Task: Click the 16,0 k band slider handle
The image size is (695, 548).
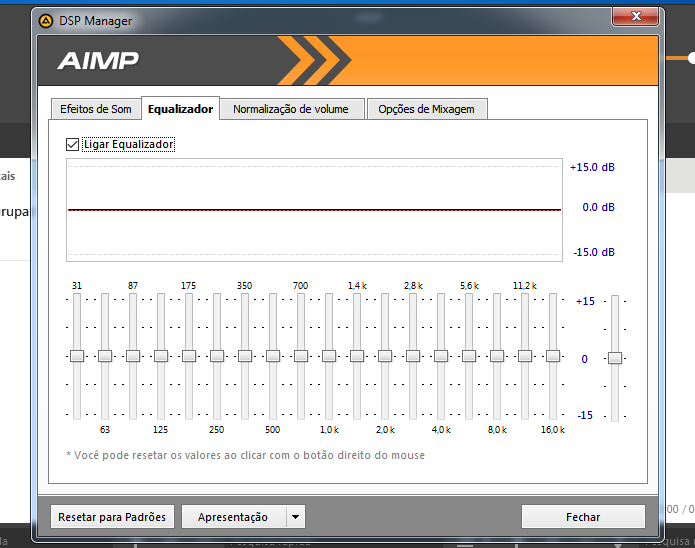Action: coord(553,356)
